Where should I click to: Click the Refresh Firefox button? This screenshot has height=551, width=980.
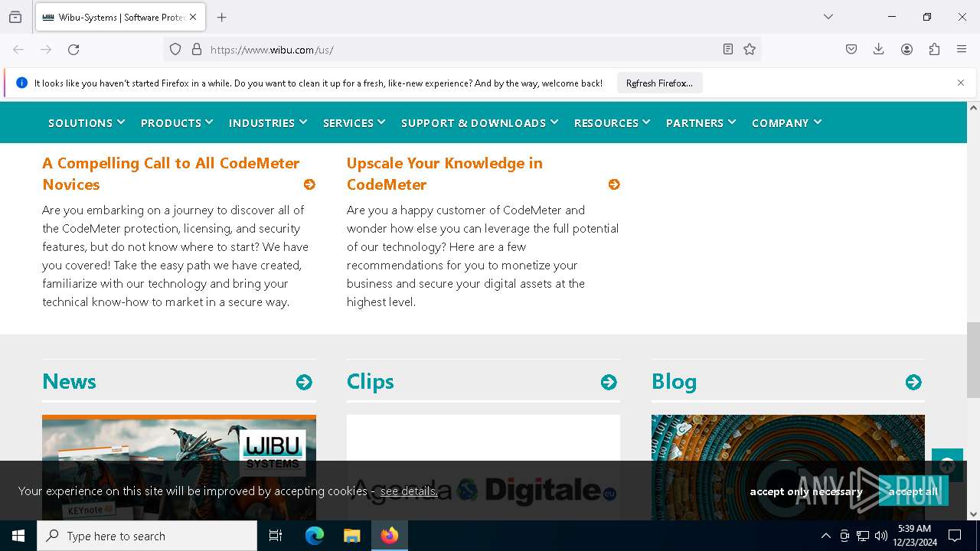coord(659,83)
